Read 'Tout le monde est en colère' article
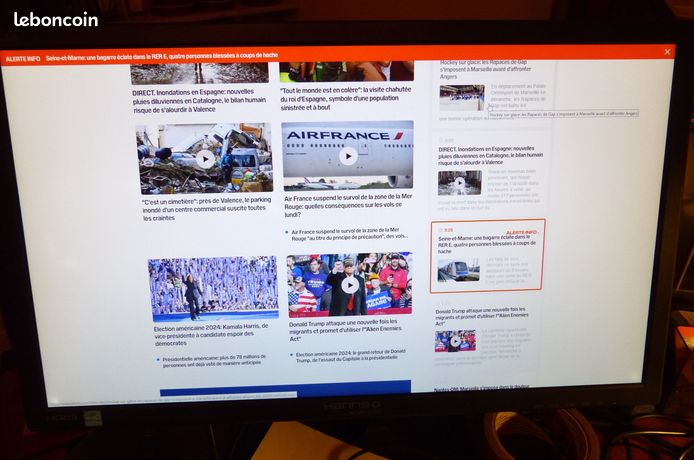 pyautogui.click(x=346, y=98)
